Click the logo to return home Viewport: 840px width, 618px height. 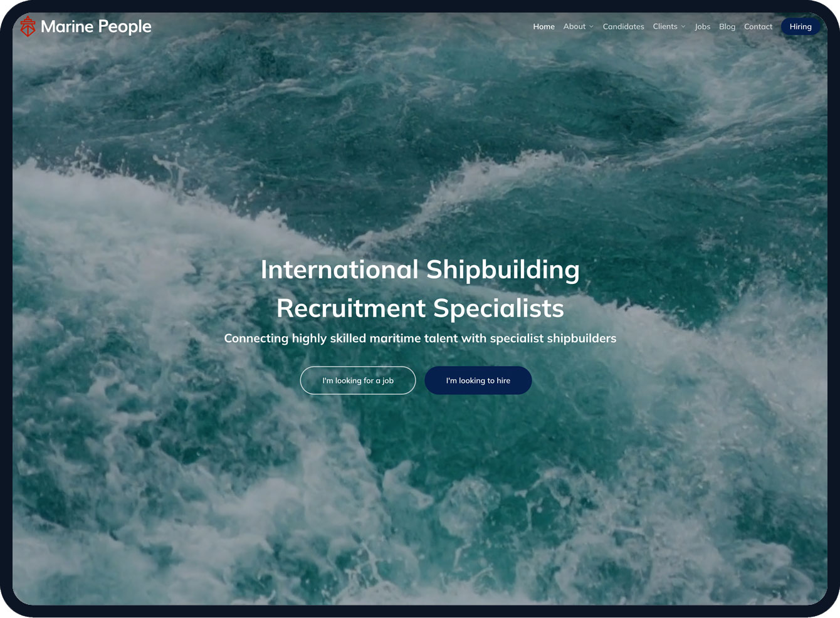click(x=27, y=26)
